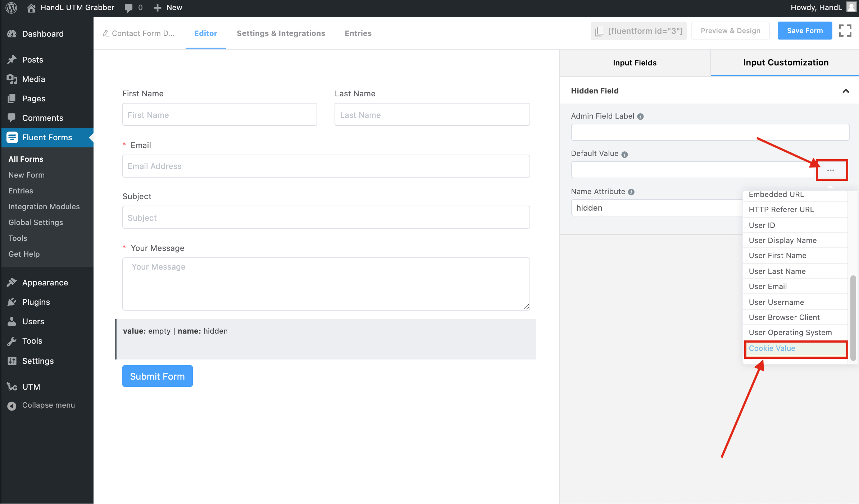The height and width of the screenshot is (504, 859).
Task: Open the UTM menu in sidebar
Action: tap(31, 387)
